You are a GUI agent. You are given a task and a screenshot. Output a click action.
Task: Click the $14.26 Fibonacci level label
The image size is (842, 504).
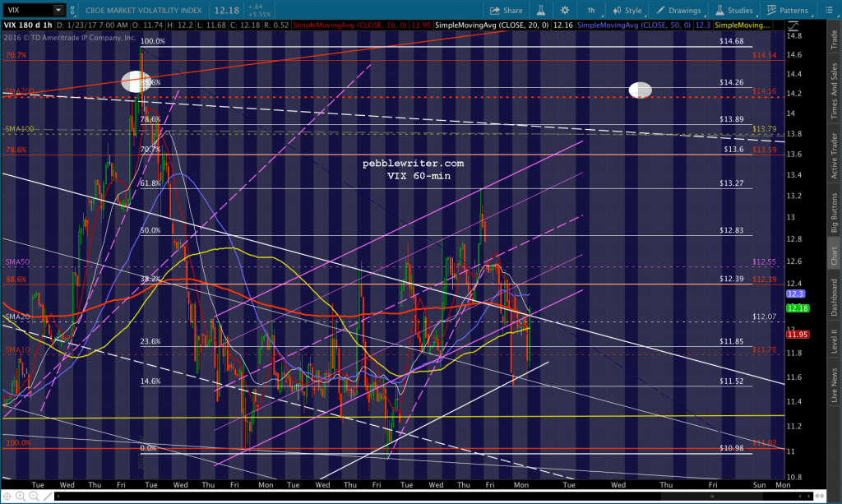click(731, 82)
